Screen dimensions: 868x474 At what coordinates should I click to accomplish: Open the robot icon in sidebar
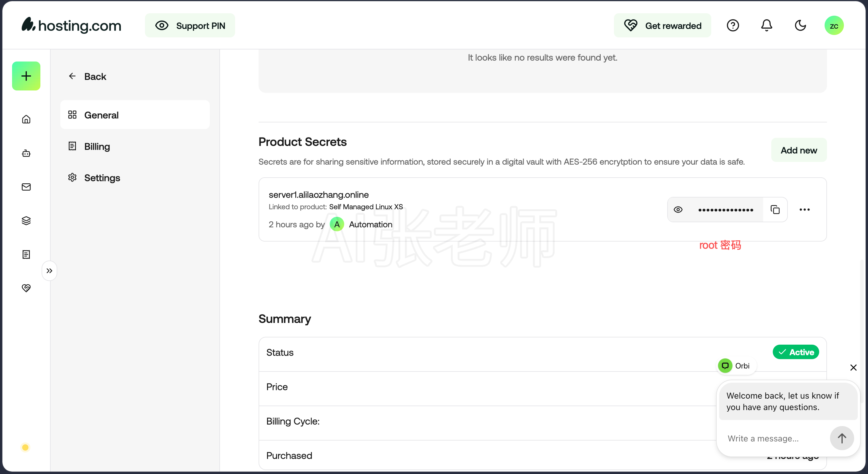coord(26,153)
